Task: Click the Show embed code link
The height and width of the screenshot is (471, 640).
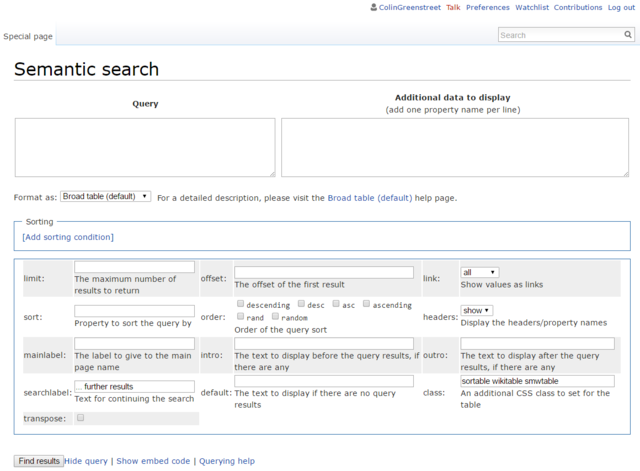Action: coord(153,461)
